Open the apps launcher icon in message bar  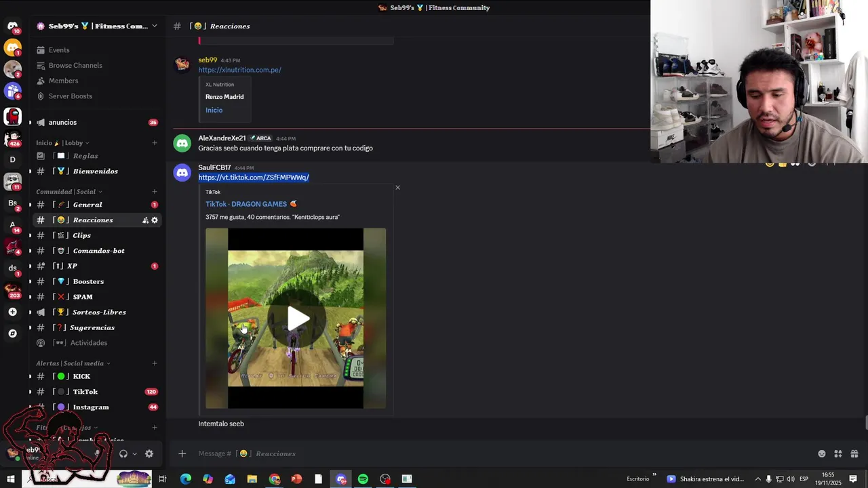(x=838, y=453)
